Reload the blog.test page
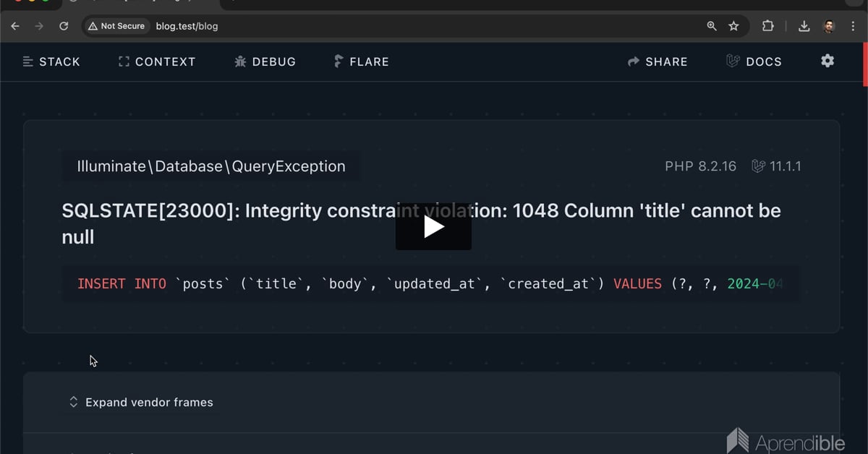 64,26
